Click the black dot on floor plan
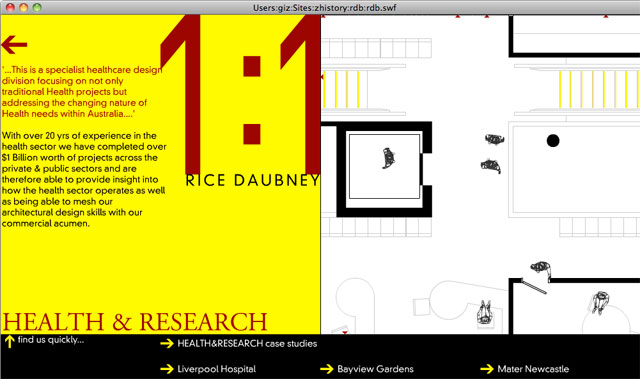Viewport: 640px width, 379px height. tap(553, 140)
